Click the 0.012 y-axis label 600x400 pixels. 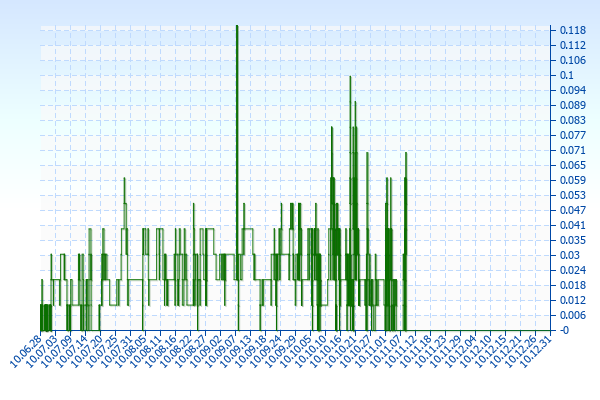(573, 300)
